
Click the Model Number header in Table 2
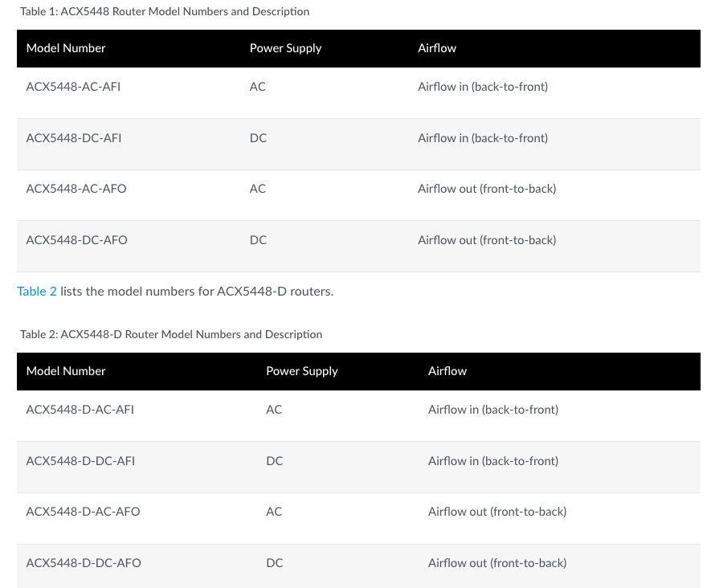click(x=66, y=371)
